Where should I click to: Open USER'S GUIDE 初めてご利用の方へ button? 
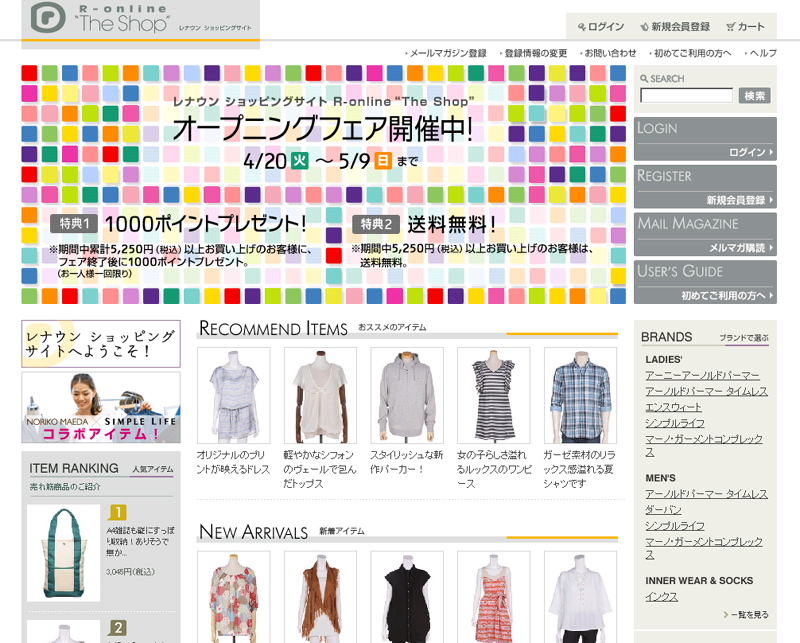[705, 283]
